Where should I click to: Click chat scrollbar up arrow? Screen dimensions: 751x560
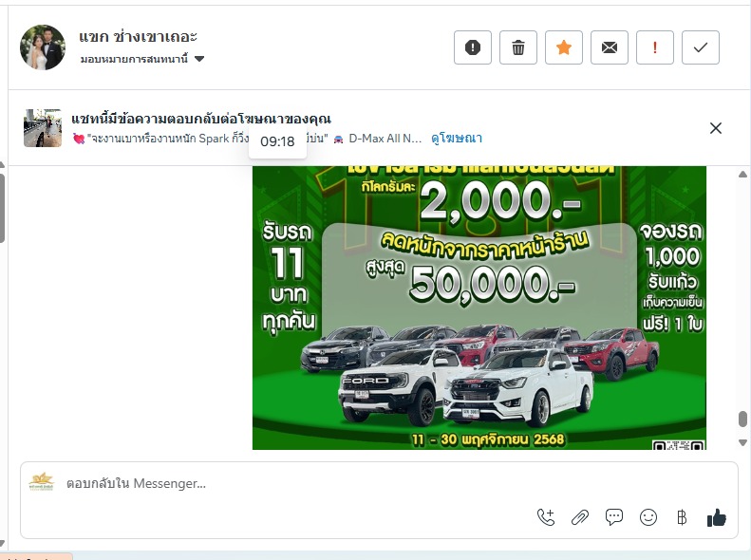pos(742,175)
